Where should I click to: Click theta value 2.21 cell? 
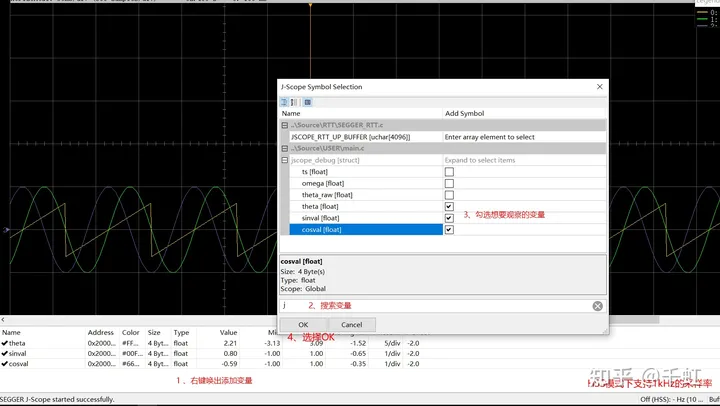click(x=230, y=343)
